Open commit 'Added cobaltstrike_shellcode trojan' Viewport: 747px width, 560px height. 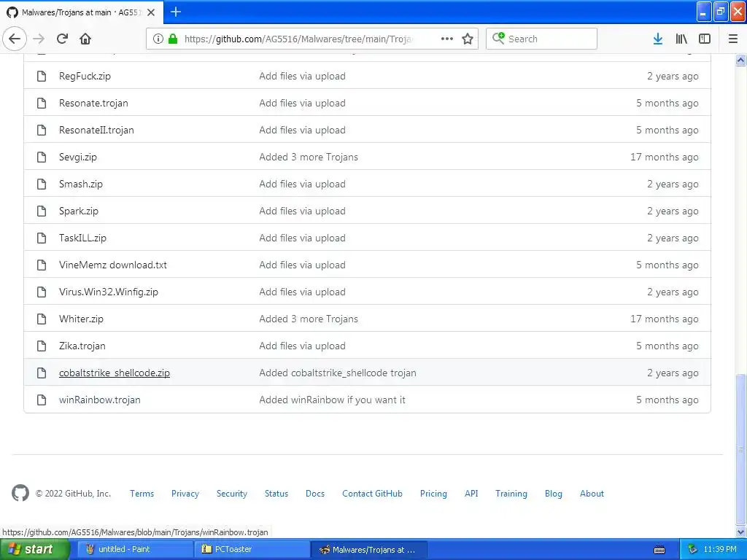tap(338, 373)
